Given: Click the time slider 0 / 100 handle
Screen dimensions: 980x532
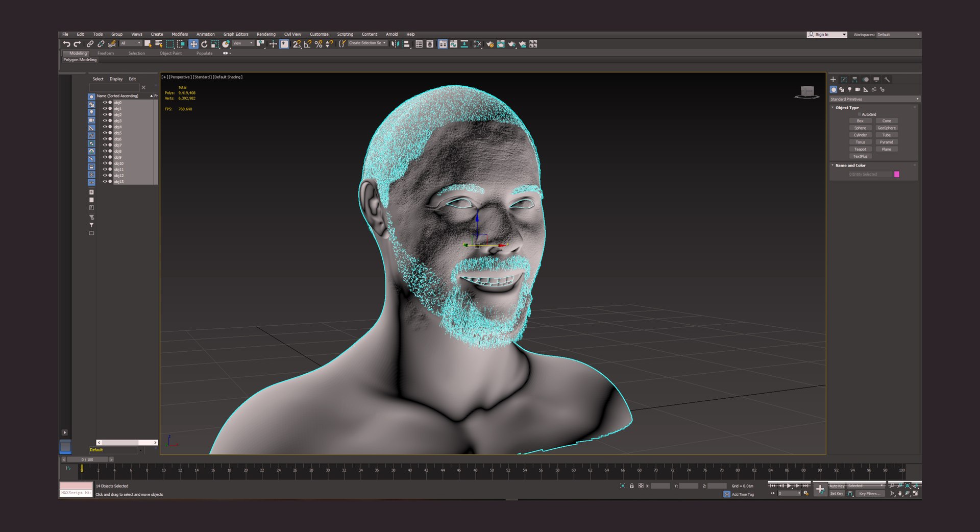Looking at the screenshot, I should coord(87,460).
